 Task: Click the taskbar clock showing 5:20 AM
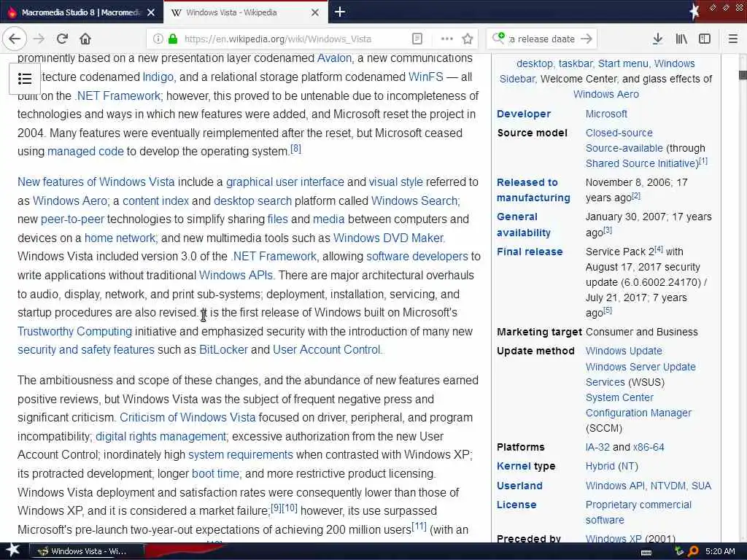(x=720, y=551)
